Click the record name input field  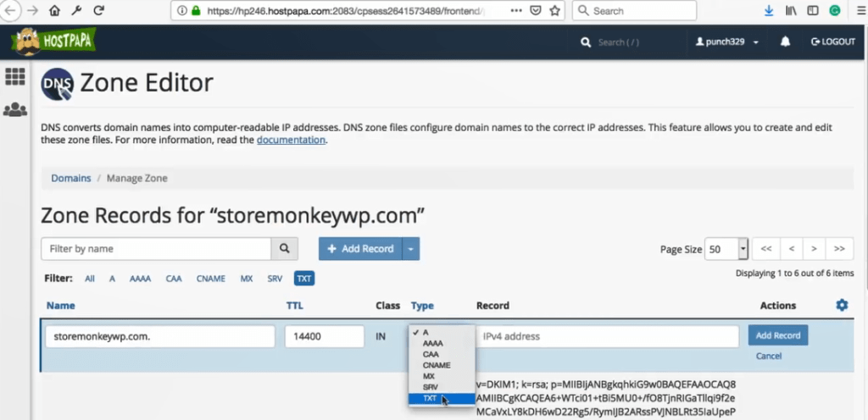(x=160, y=336)
